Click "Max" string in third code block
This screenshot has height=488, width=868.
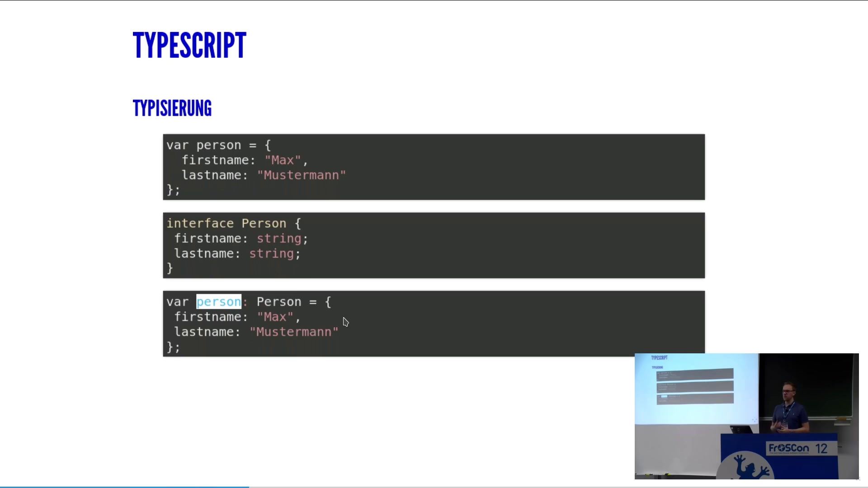275,317
